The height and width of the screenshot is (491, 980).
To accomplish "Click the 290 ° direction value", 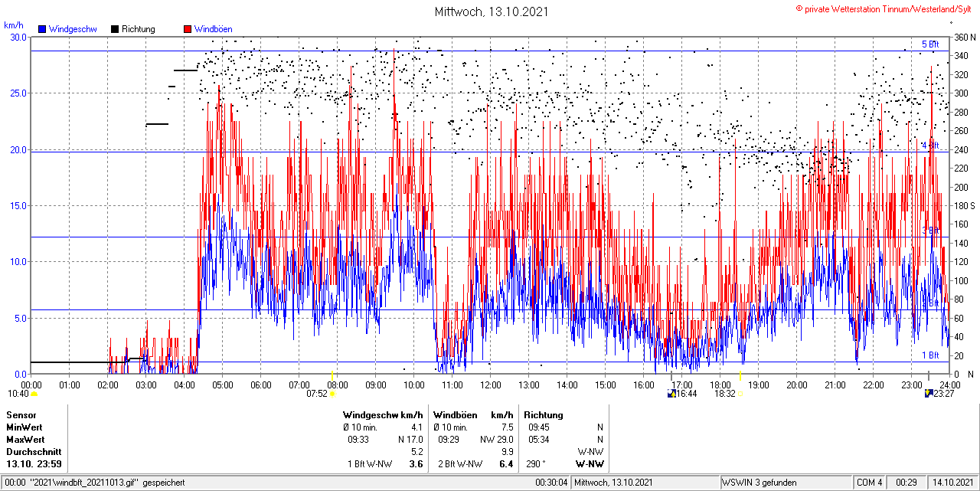I will click(x=537, y=463).
